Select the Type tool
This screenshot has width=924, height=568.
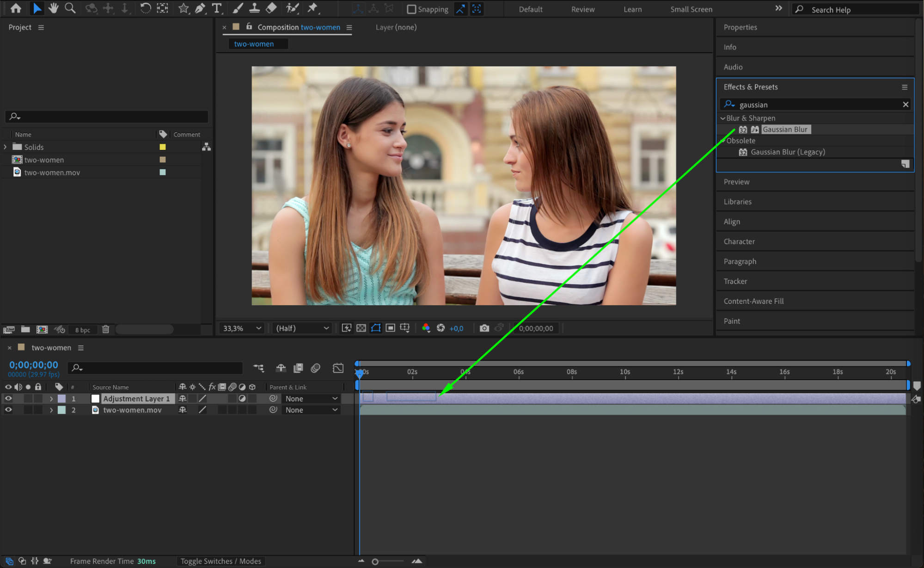coord(216,8)
